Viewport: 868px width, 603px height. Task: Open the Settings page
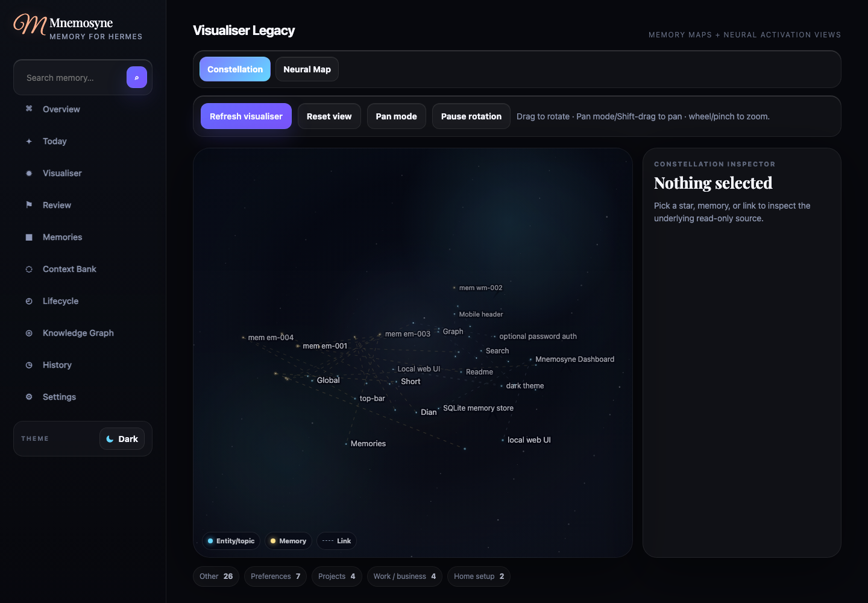(83, 397)
